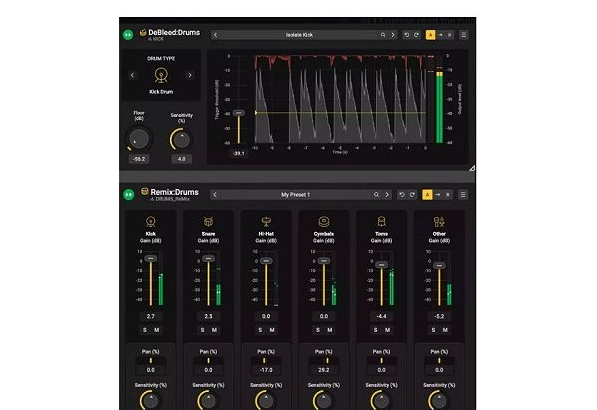This screenshot has width=597, height=410.
Task: Click the Floor value field -56.2
Action: (139, 159)
